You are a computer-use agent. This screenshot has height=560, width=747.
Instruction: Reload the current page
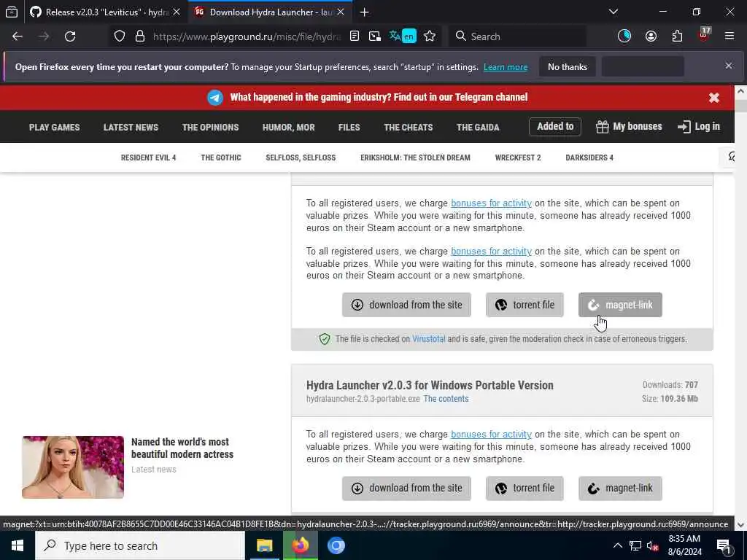point(70,36)
